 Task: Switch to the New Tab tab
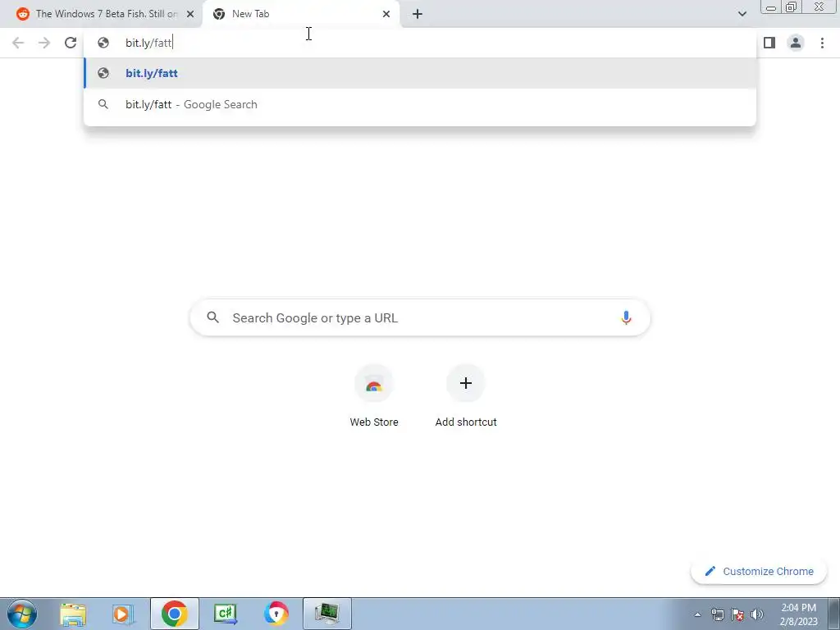300,14
